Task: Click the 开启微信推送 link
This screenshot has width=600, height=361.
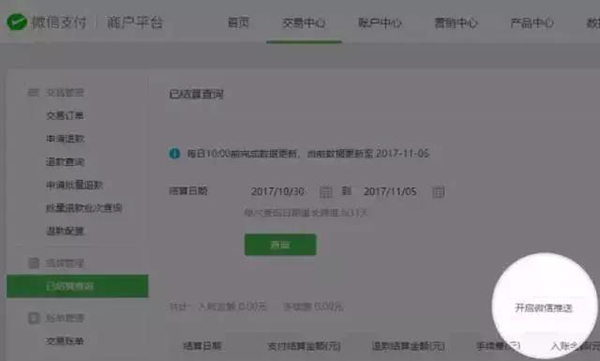Action: [x=543, y=308]
